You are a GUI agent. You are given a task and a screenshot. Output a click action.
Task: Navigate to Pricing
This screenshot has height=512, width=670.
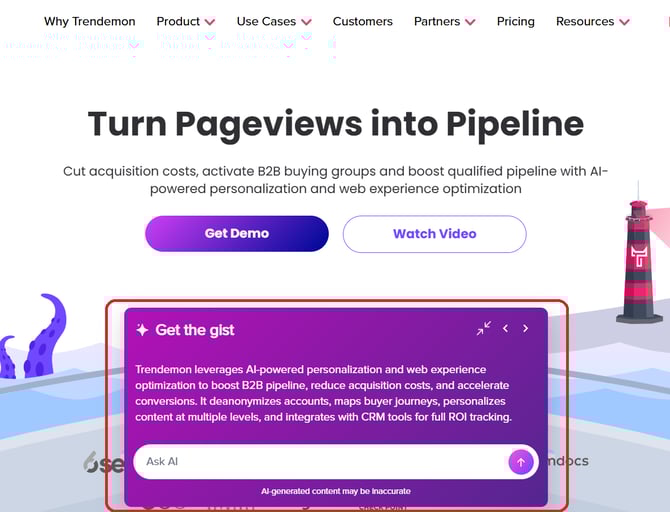pyautogui.click(x=515, y=21)
